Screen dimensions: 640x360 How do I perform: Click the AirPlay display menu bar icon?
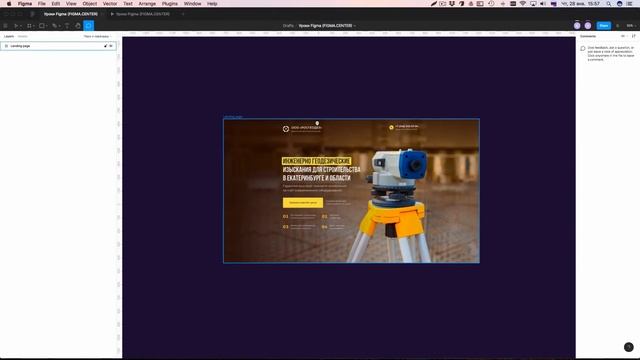[x=533, y=4]
